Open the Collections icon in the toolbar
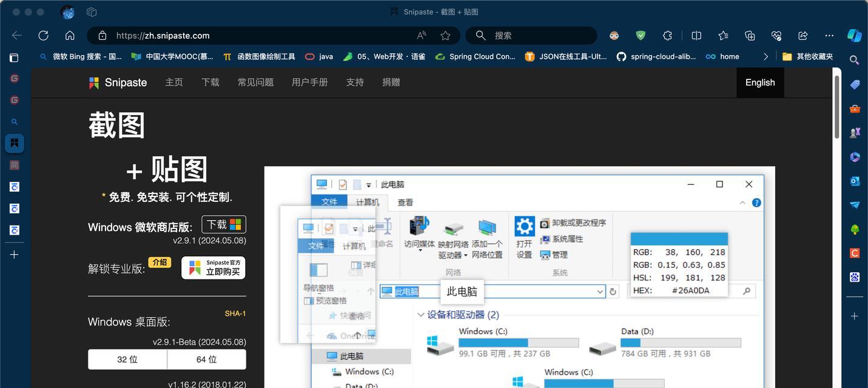This screenshot has width=868, height=388. (750, 35)
